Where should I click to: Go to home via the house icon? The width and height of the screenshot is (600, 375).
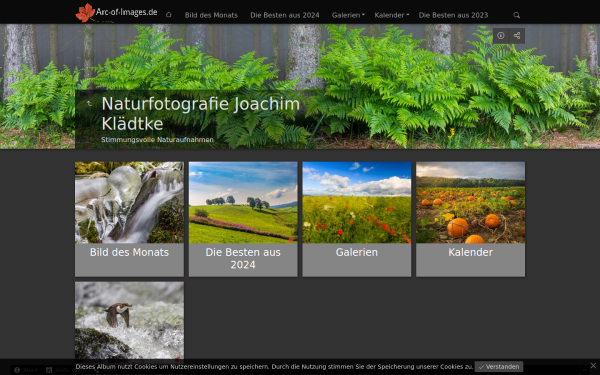pyautogui.click(x=169, y=15)
